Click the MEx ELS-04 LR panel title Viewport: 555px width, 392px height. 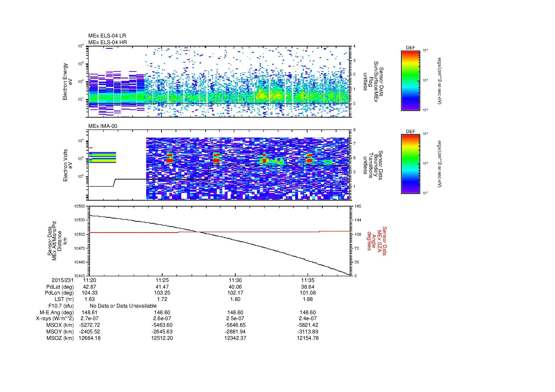coord(107,36)
